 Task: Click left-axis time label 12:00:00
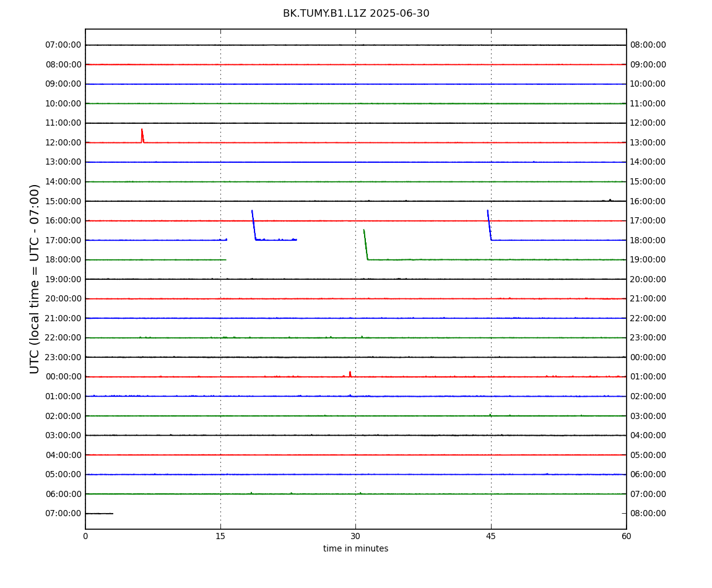(x=64, y=142)
